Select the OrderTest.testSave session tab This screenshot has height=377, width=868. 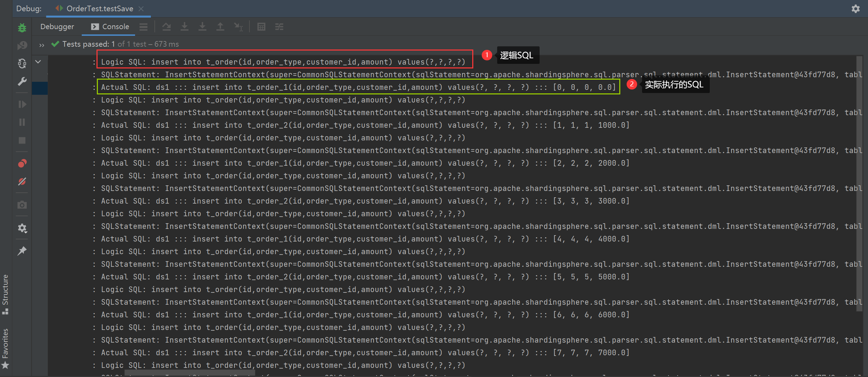99,9
